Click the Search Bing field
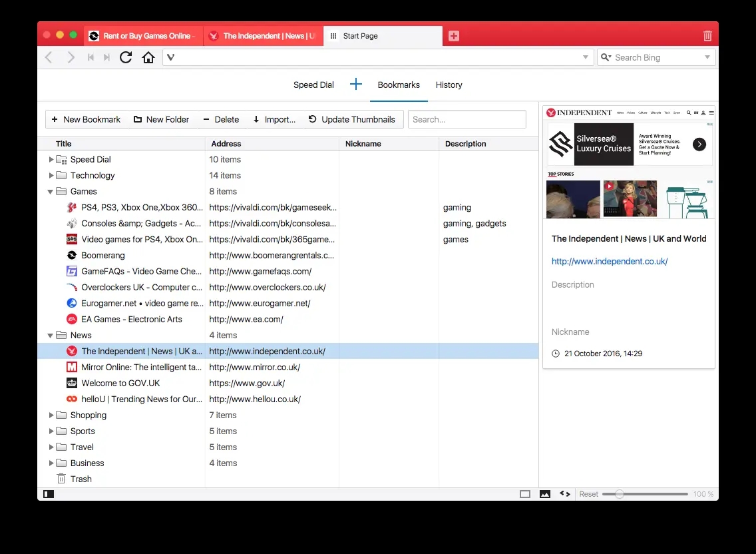Image resolution: width=756 pixels, height=554 pixels. (657, 57)
